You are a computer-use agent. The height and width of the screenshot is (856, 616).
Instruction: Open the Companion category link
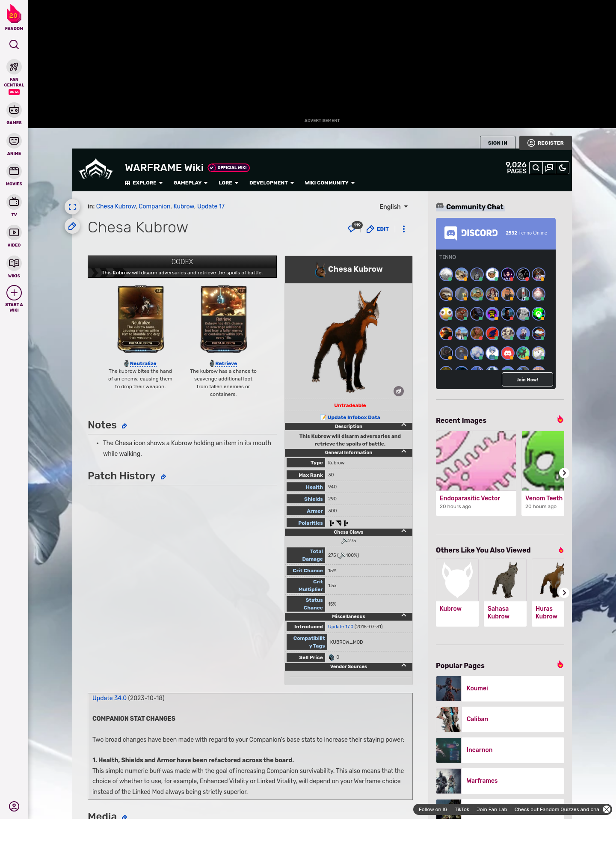click(x=154, y=206)
